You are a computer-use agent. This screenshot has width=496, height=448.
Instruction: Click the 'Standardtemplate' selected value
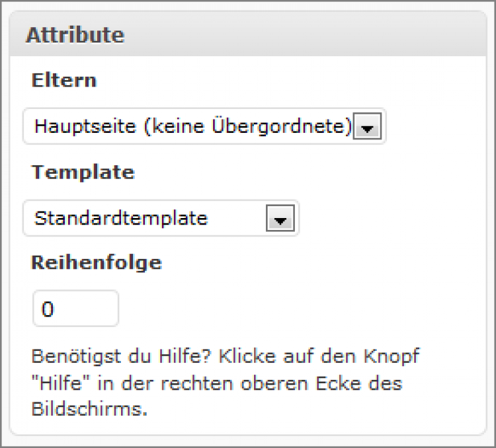(x=121, y=218)
